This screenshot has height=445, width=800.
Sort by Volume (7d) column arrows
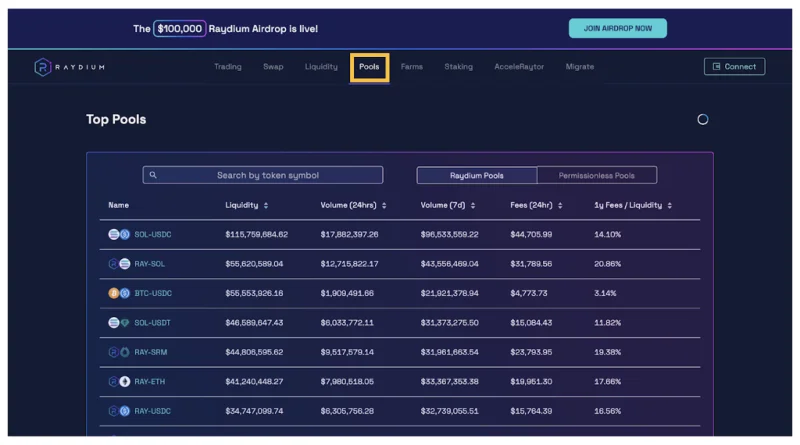pyautogui.click(x=473, y=205)
